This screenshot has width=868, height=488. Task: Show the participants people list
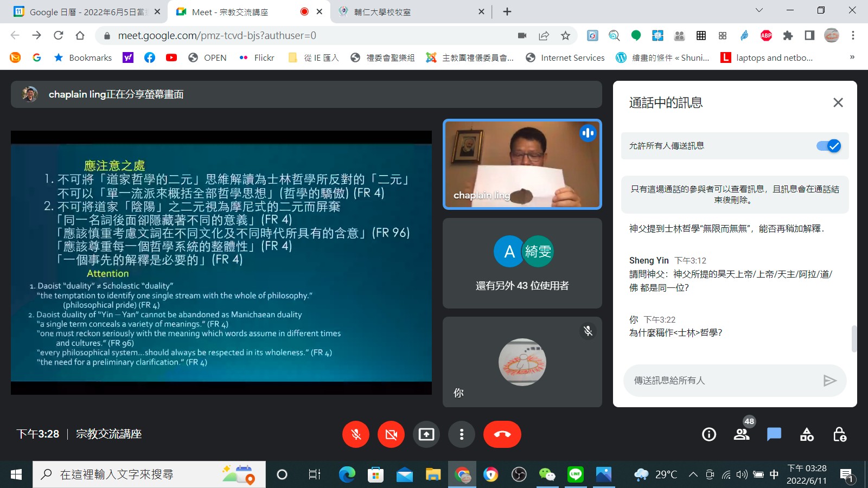coord(742,434)
